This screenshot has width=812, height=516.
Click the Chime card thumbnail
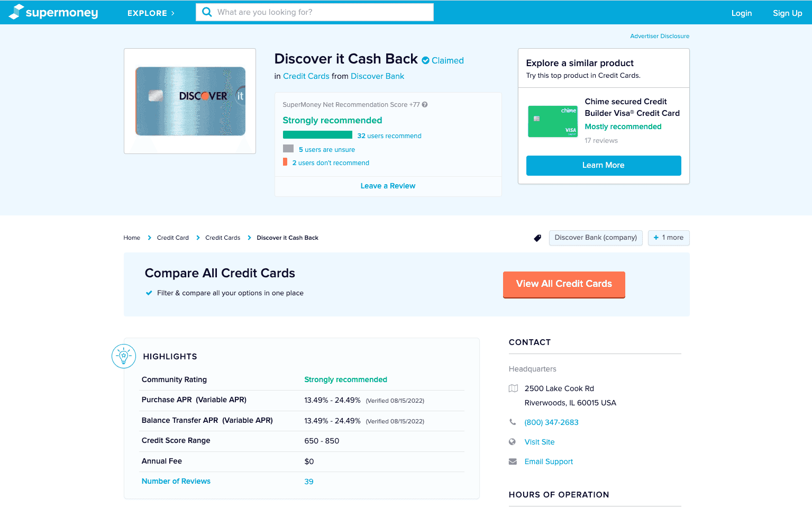[553, 121]
